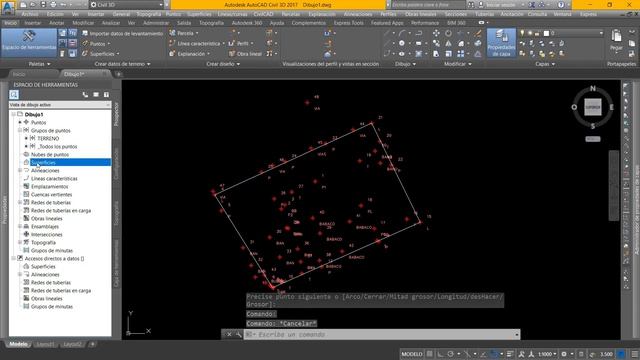Expand the Alineaciones node under Dibujo1
Screen dimensions: 640x360
(x=20, y=171)
